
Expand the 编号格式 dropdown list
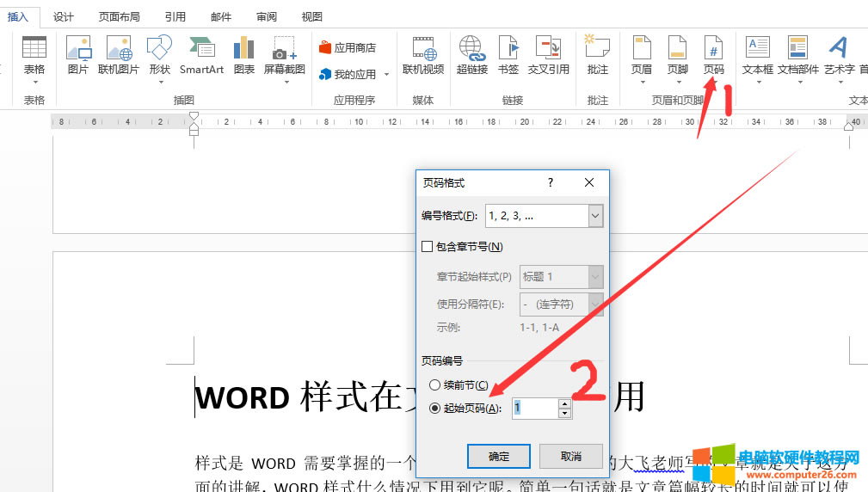click(595, 216)
